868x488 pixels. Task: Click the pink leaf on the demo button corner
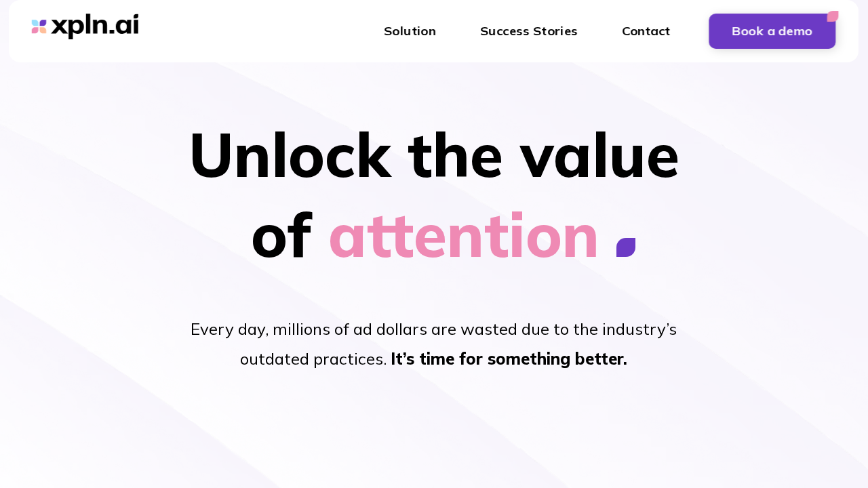(x=833, y=16)
